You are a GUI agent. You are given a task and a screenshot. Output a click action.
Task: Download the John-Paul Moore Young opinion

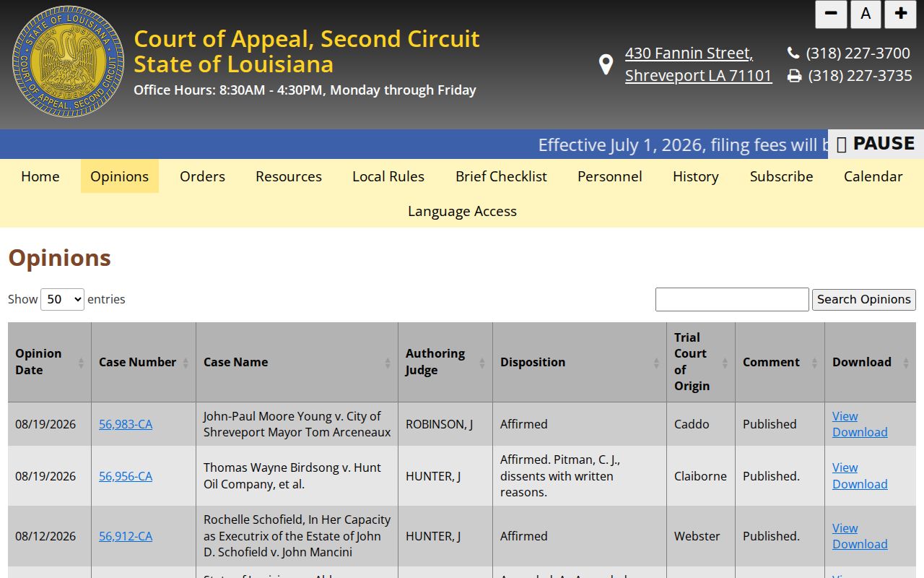[x=860, y=432]
